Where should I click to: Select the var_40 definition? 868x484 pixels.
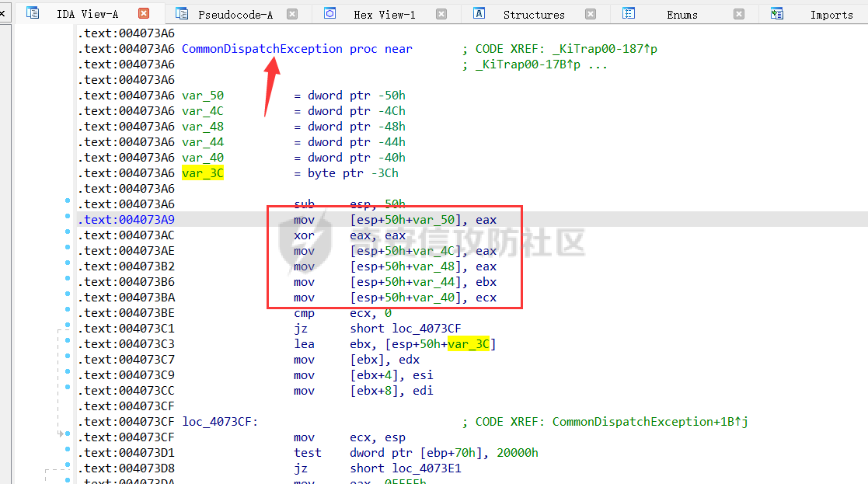203,157
